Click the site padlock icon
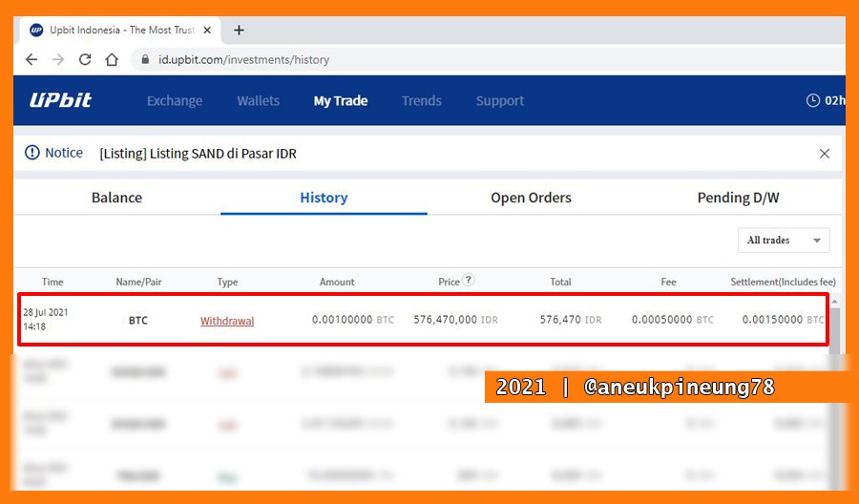The height and width of the screenshot is (504, 859). (x=145, y=59)
